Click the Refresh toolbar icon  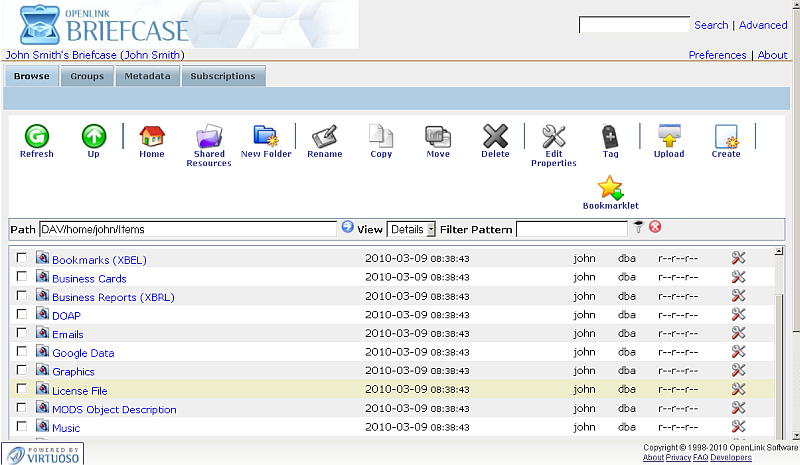(x=36, y=136)
